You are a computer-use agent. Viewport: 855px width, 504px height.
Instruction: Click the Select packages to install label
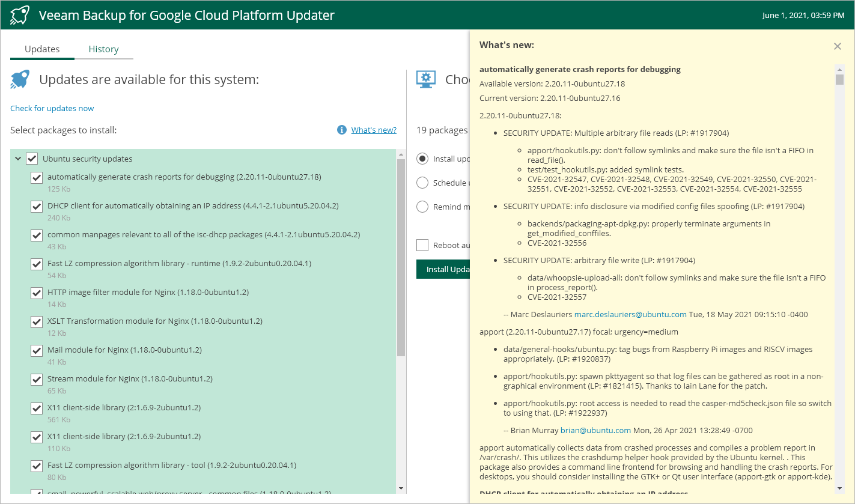click(64, 130)
